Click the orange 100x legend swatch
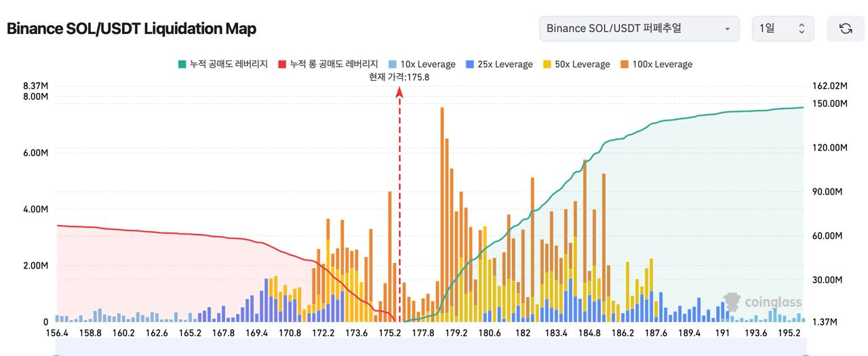This screenshot has height=356, width=868. pyautogui.click(x=624, y=64)
